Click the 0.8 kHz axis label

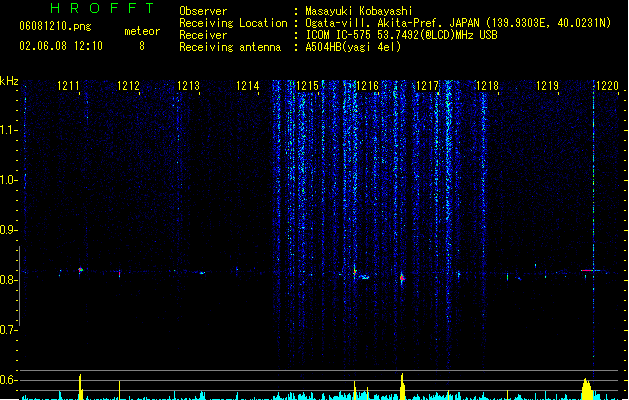(8, 280)
